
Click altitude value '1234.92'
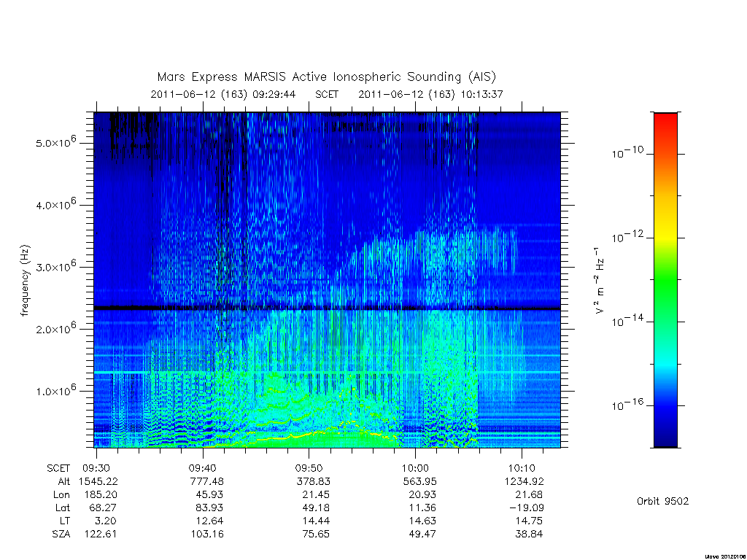click(524, 481)
